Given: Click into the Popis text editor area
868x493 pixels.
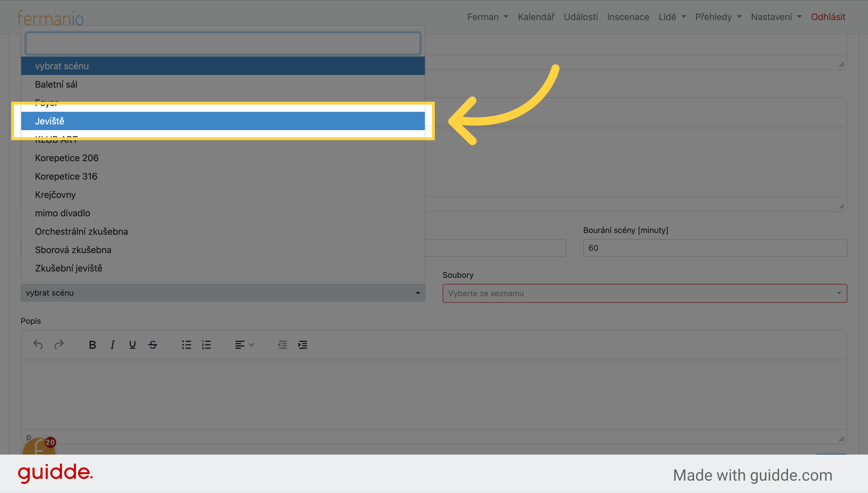Looking at the screenshot, I should [434, 394].
